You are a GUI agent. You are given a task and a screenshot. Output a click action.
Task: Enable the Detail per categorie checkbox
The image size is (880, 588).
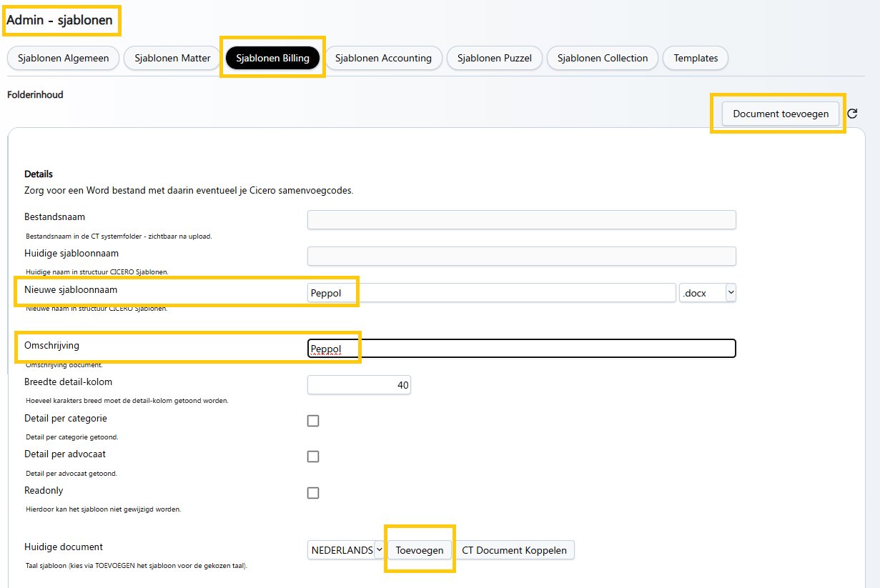[x=312, y=421]
